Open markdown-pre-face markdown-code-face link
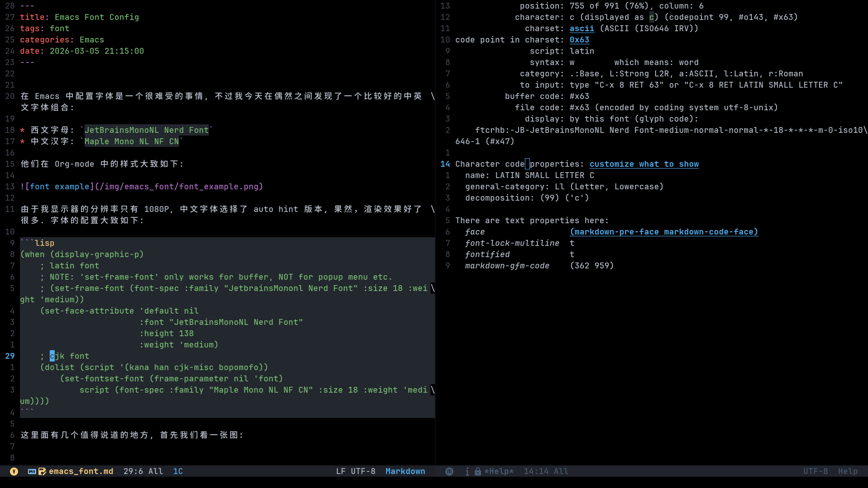The image size is (868, 488). tap(664, 232)
